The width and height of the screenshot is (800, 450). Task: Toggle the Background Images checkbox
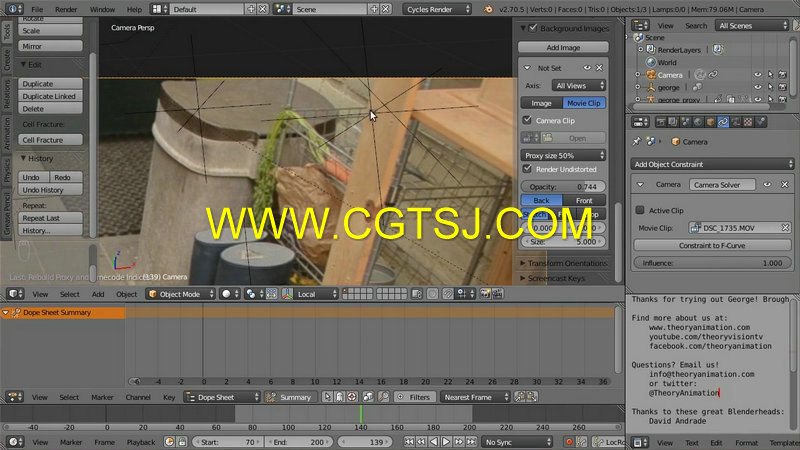point(533,28)
